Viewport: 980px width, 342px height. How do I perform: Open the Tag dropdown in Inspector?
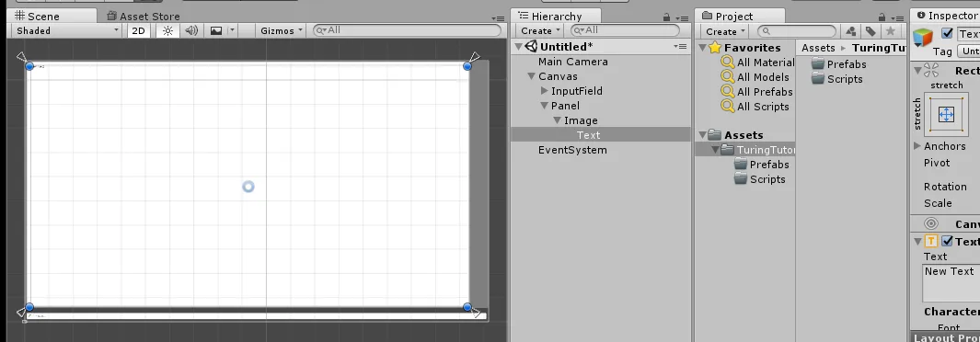(969, 51)
